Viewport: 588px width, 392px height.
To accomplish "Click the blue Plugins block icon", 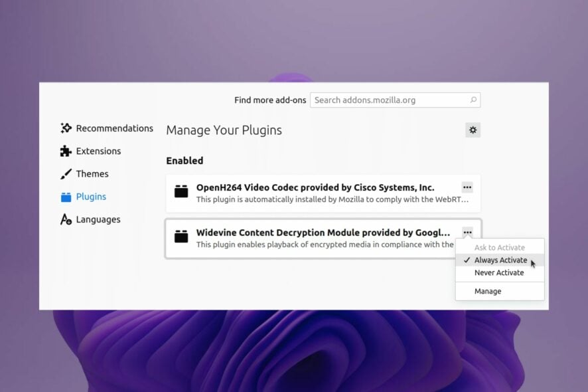I will 66,197.
